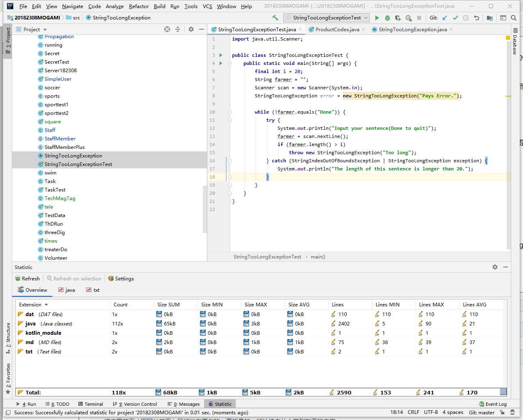Viewport: 523px width, 420px height.
Task: Click the Stop process square icon
Action: pos(419,18)
